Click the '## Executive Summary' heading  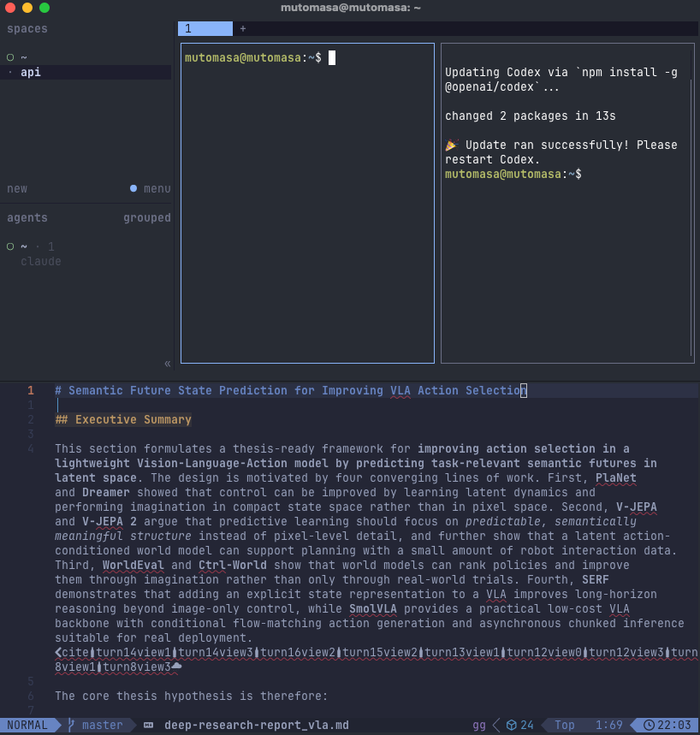tap(123, 419)
